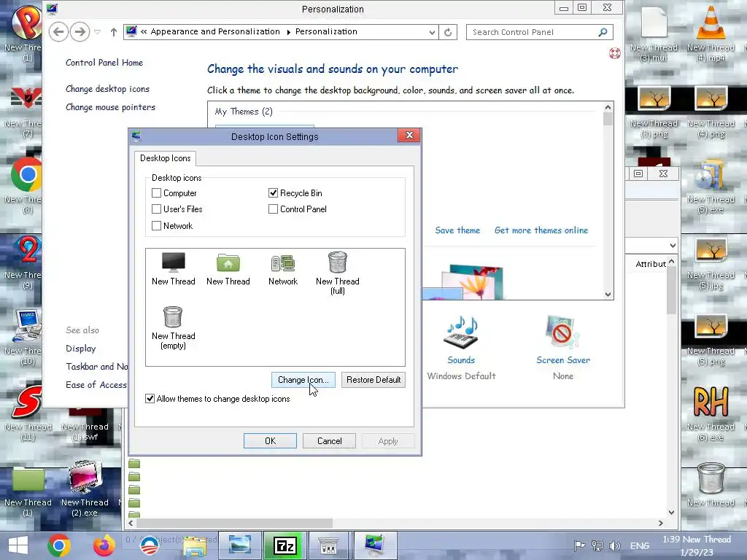Click the Change Icon... button
The height and width of the screenshot is (560, 747).
tap(303, 379)
